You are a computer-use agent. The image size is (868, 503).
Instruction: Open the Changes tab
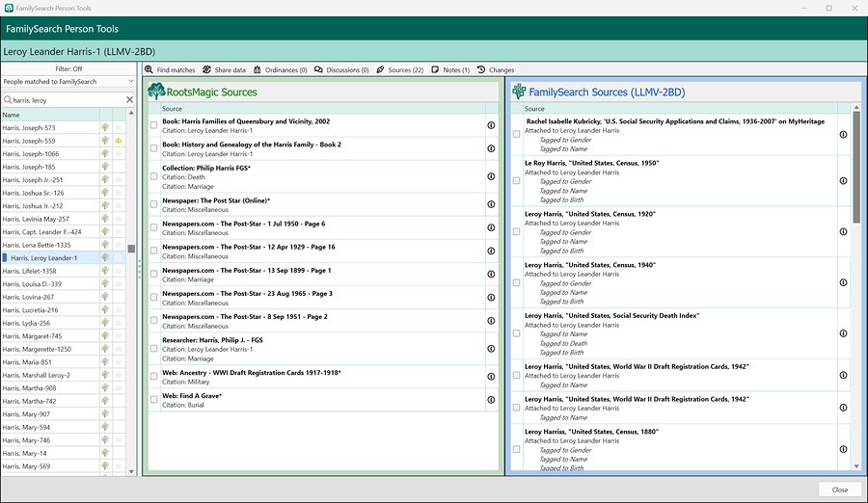pyautogui.click(x=496, y=70)
